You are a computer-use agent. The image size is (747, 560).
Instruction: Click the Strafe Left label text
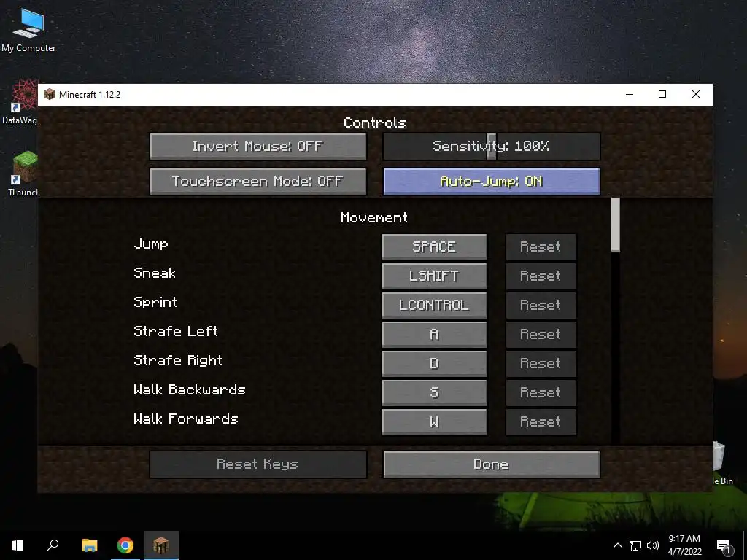tap(176, 332)
